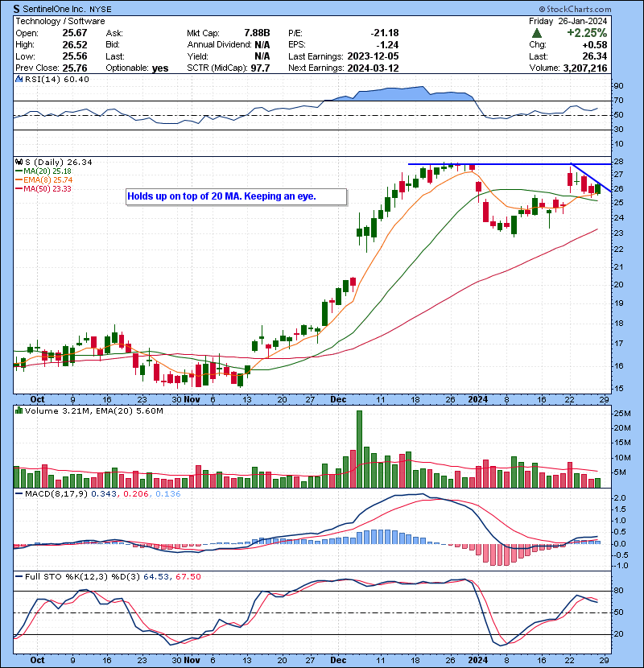Image resolution: width=644 pixels, height=668 pixels.
Task: Click the 70 level on the RSI axis
Action: (618, 101)
